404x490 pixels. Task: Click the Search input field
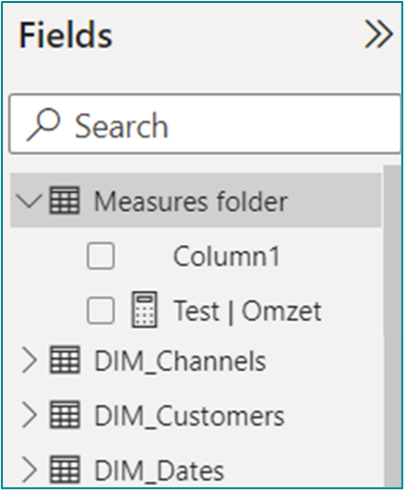pos(205,124)
